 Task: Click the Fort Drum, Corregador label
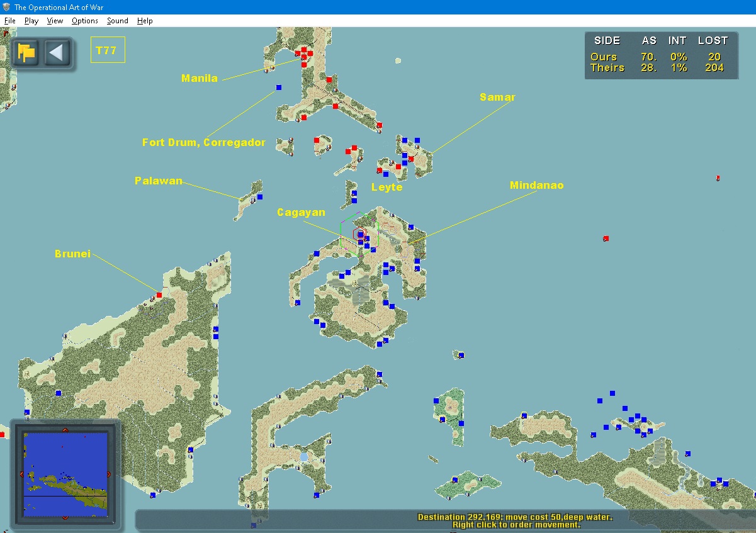(x=204, y=142)
